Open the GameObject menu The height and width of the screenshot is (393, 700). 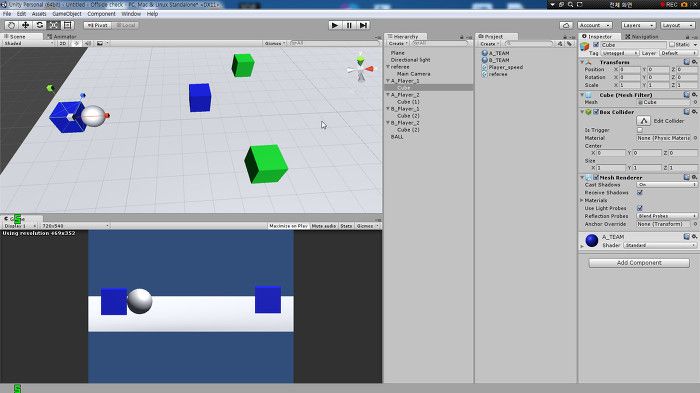[x=67, y=14]
